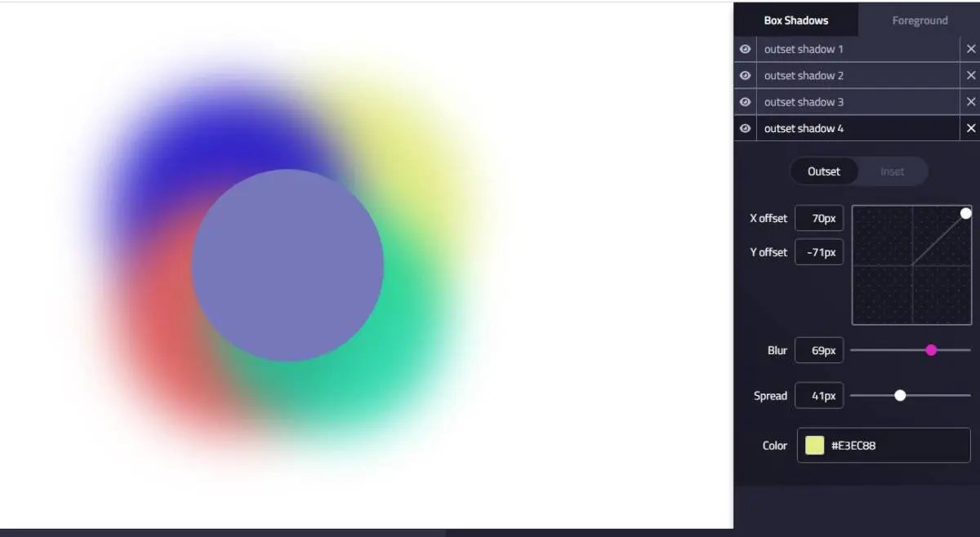The width and height of the screenshot is (980, 537).
Task: Delete outset shadow 4 with the X button
Action: pyautogui.click(x=970, y=128)
